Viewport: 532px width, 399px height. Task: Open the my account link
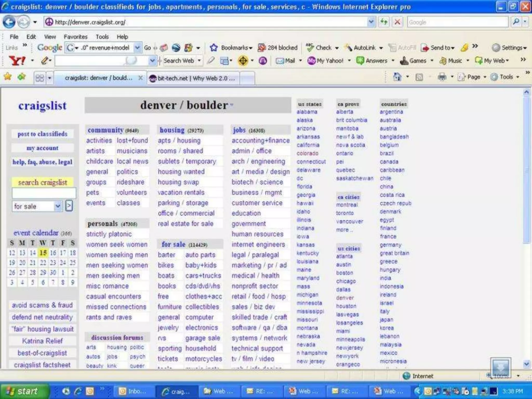pos(42,148)
